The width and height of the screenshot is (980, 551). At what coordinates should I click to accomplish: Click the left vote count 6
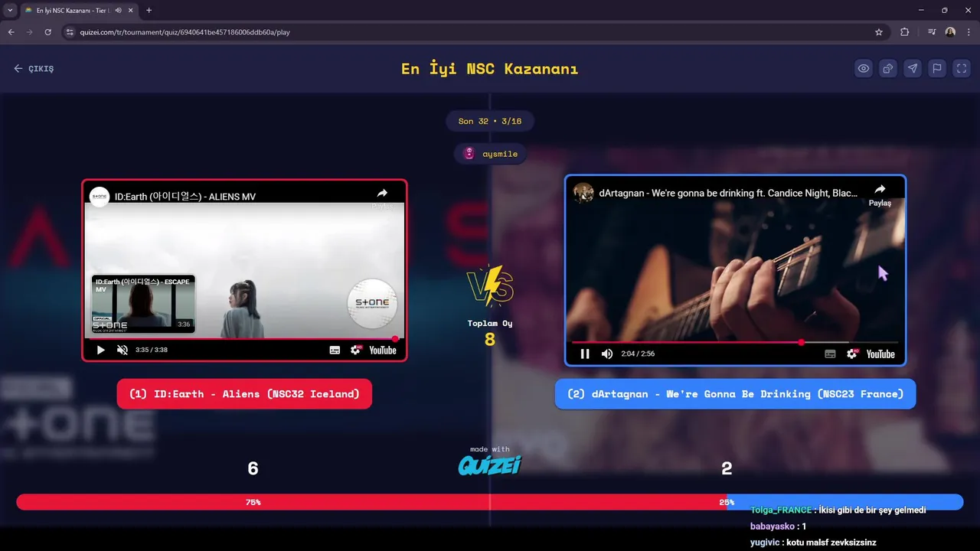(x=253, y=468)
